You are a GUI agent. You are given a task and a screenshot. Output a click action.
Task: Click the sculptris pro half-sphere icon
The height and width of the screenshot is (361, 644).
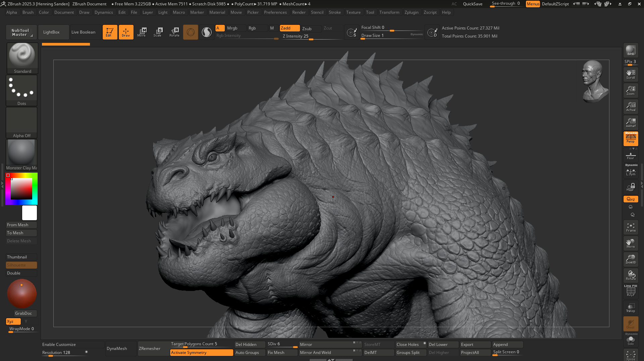[x=207, y=32]
